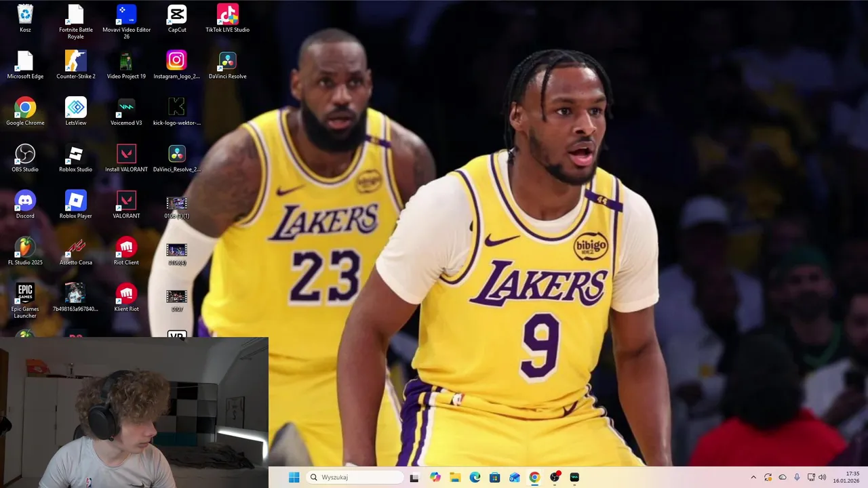Open the Kosz recycle bin
The height and width of the screenshot is (488, 868).
click(25, 19)
